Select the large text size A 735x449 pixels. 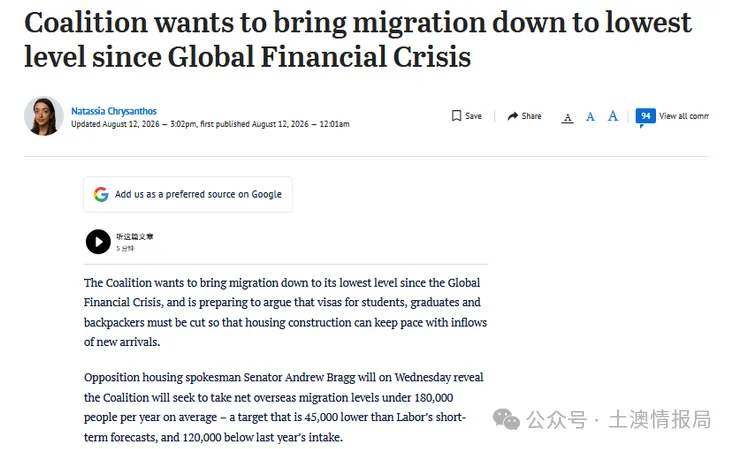tap(613, 116)
